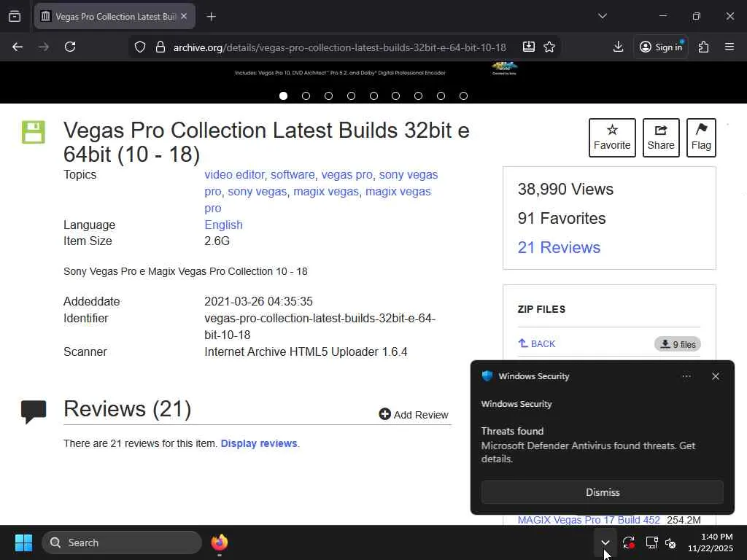
Task: Select the ninth carousel dot
Action: [x=463, y=96]
